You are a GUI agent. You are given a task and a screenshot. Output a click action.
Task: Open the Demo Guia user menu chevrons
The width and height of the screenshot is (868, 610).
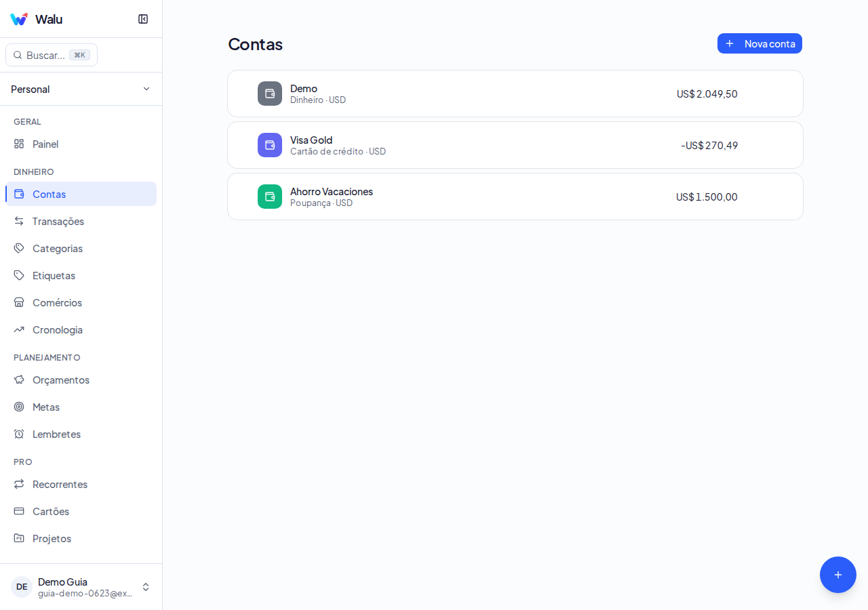pyautogui.click(x=146, y=587)
